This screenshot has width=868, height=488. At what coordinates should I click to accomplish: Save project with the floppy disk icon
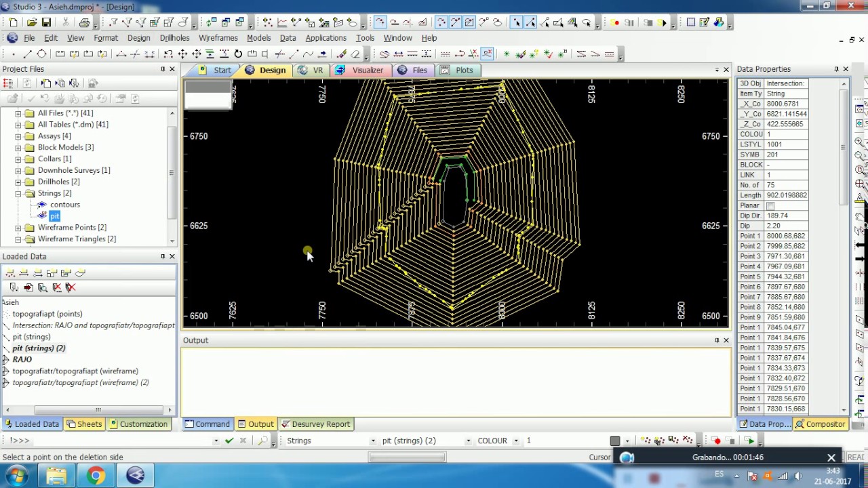(46, 22)
